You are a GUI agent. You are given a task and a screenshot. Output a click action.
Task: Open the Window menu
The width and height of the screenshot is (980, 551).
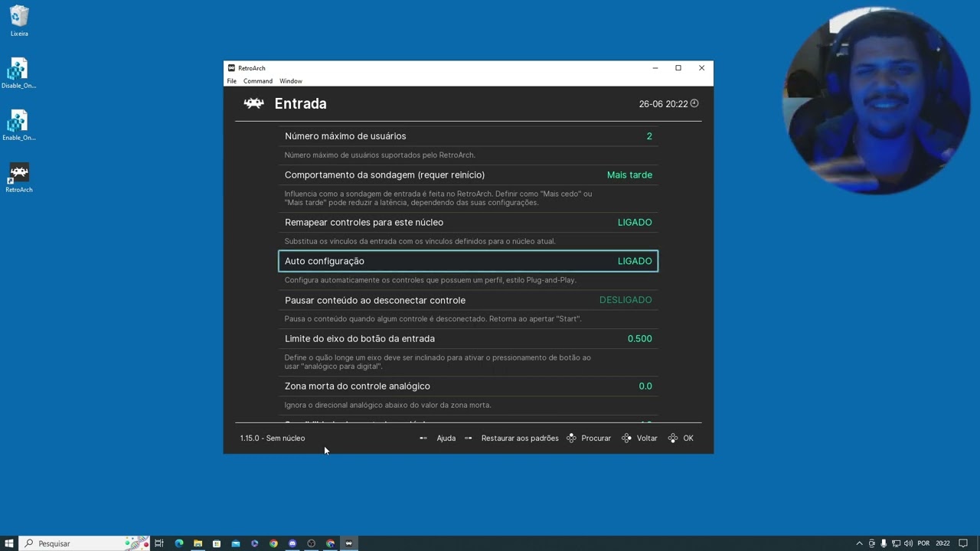[291, 81]
